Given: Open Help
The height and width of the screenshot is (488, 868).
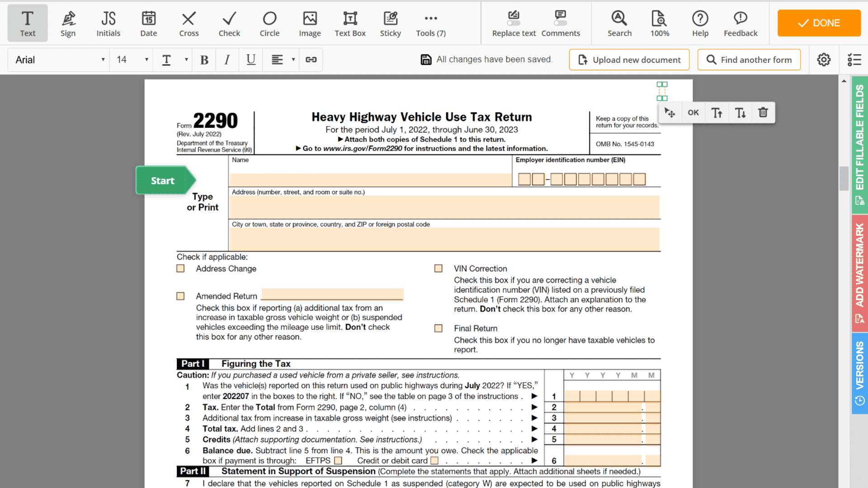Looking at the screenshot, I should click(700, 23).
